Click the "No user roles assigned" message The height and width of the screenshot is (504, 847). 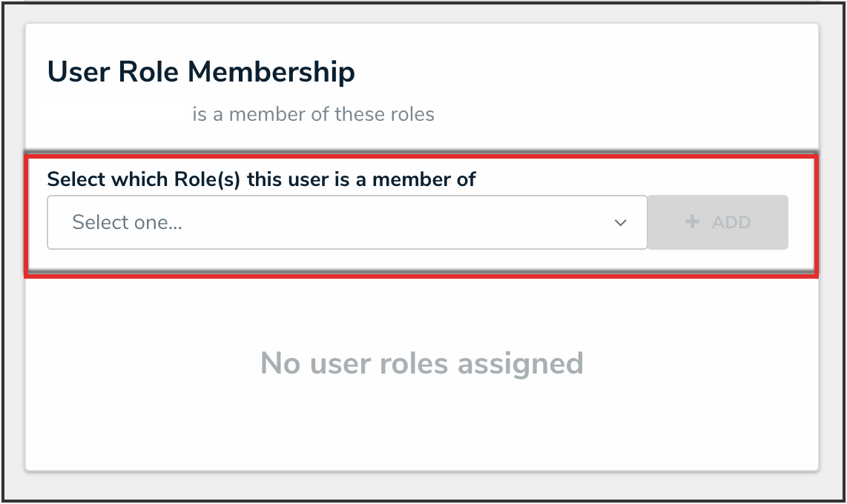[421, 364]
